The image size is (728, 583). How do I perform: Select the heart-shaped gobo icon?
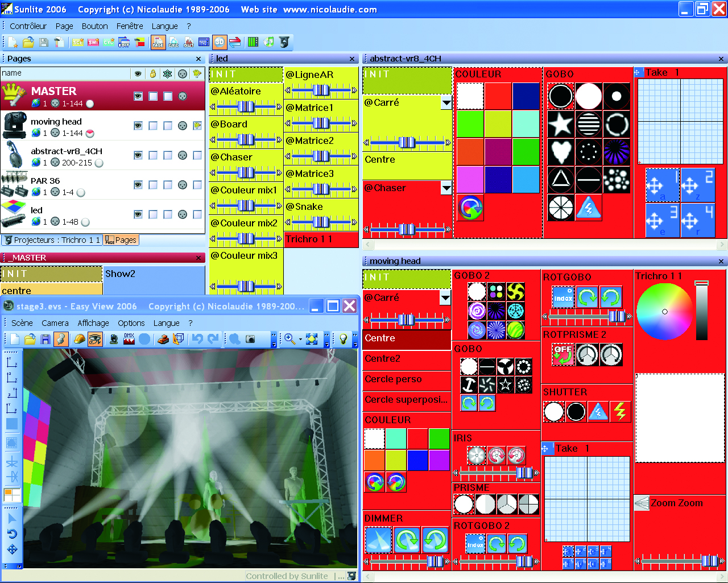click(x=560, y=152)
